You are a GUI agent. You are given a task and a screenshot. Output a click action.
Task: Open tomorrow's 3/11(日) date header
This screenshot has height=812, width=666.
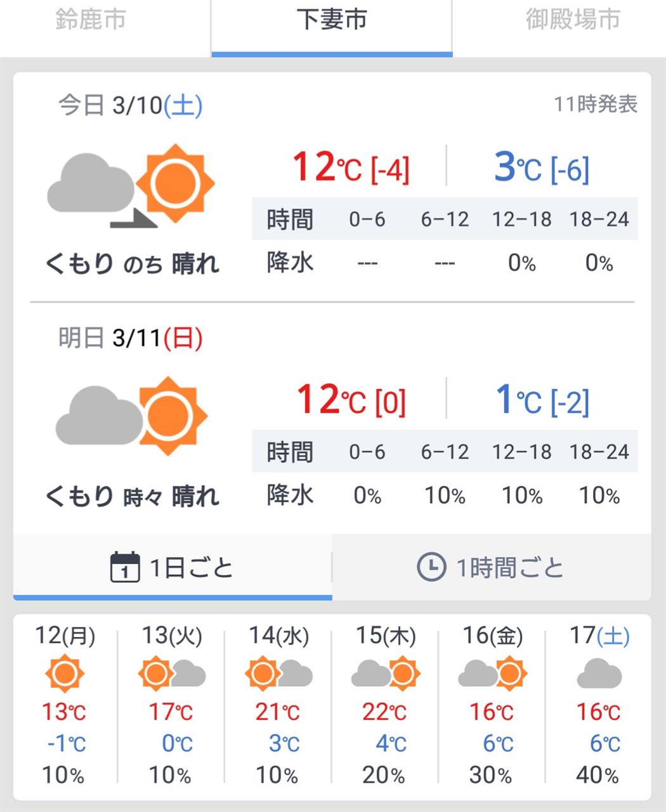click(x=131, y=338)
